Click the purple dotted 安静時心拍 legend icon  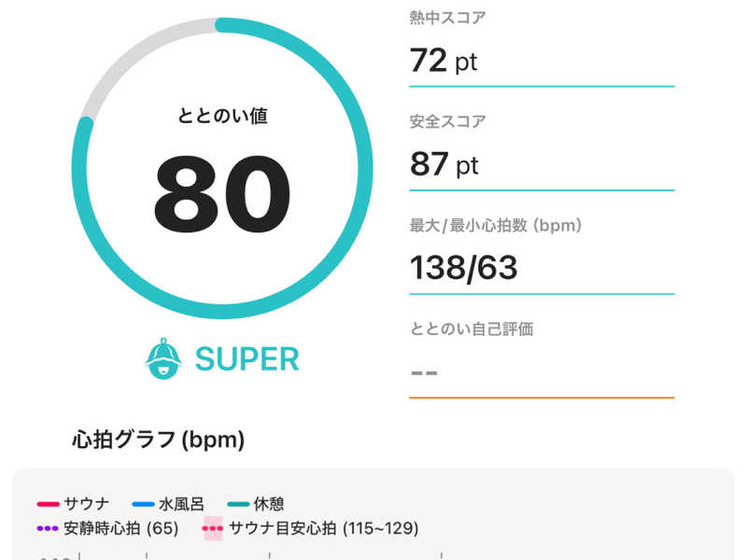tap(48, 528)
